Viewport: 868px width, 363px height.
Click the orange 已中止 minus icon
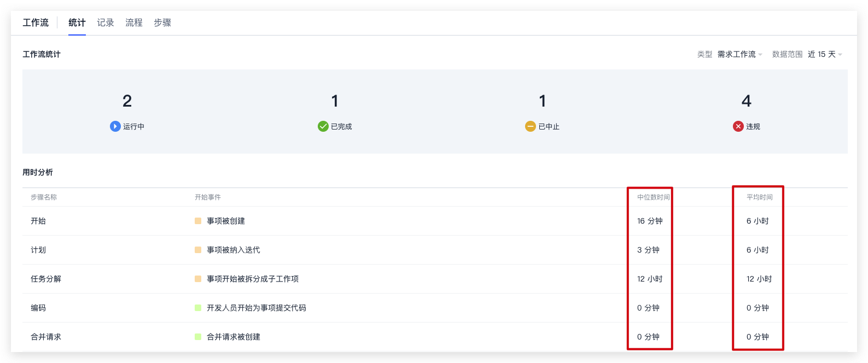tap(531, 126)
